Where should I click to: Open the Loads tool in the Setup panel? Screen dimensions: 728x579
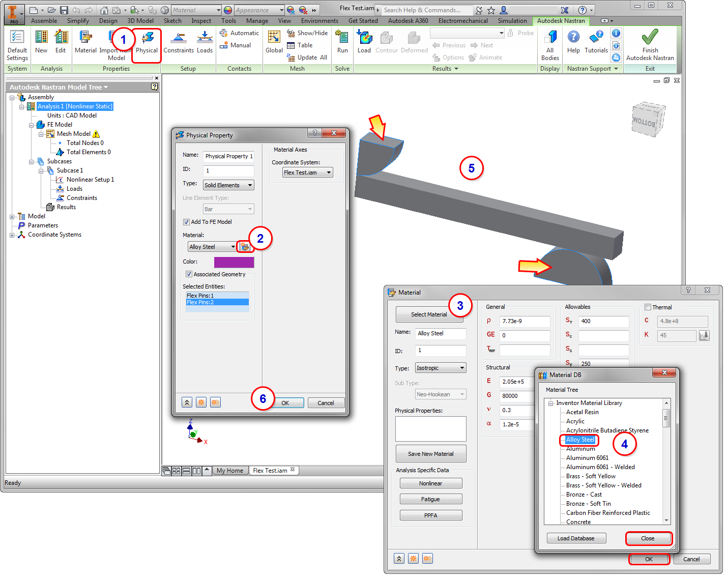point(205,41)
